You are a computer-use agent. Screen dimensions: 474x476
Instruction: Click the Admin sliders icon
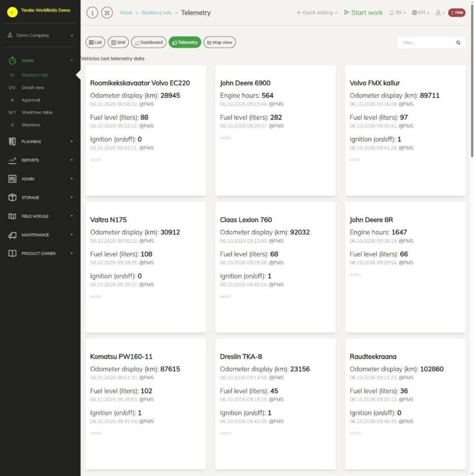12,179
